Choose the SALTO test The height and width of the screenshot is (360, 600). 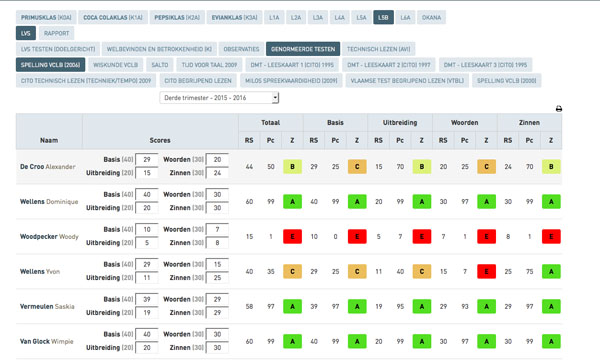click(x=160, y=65)
